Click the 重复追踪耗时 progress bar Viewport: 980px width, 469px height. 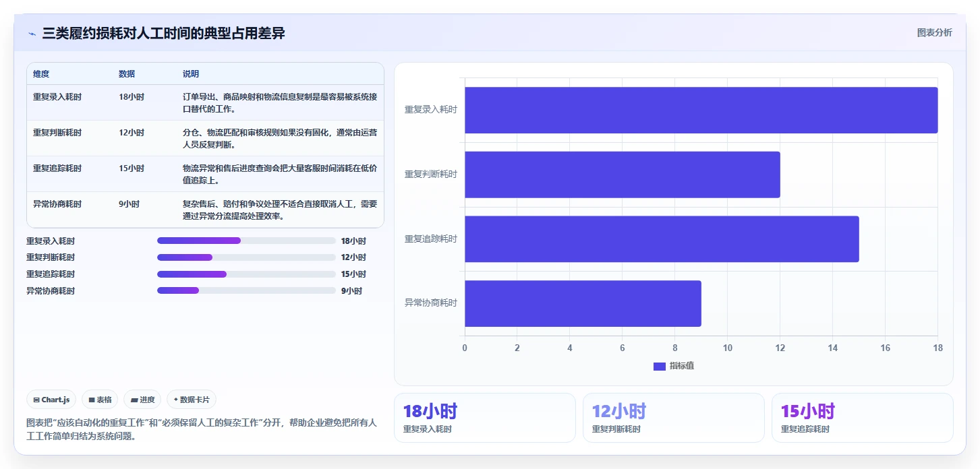246,274
